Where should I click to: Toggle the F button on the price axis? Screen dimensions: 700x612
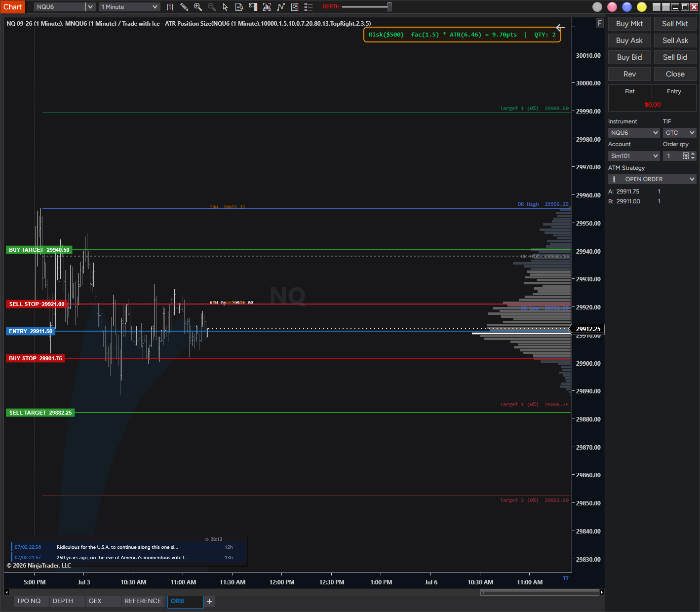(x=600, y=23)
